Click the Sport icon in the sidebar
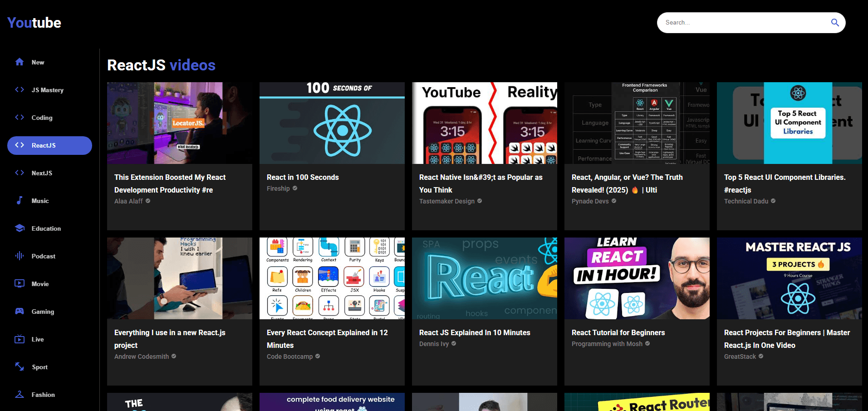The height and width of the screenshot is (411, 868). click(20, 366)
